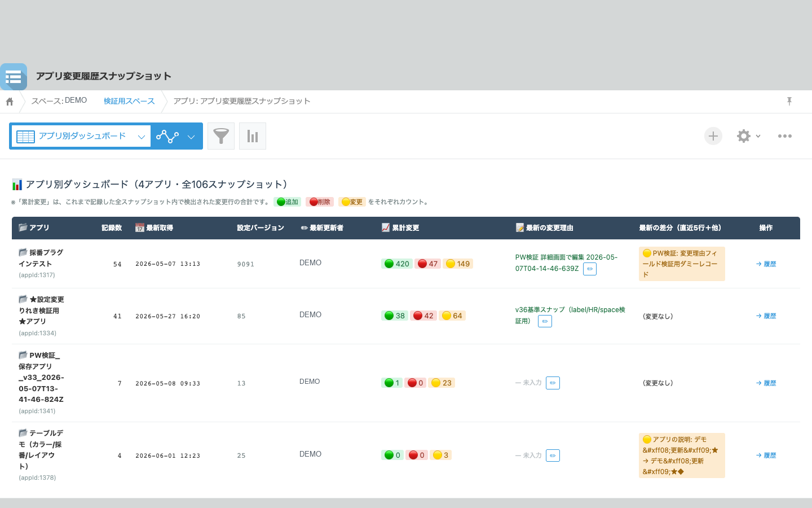Open 履歴 link for 採番プラグインテスト

point(766,264)
